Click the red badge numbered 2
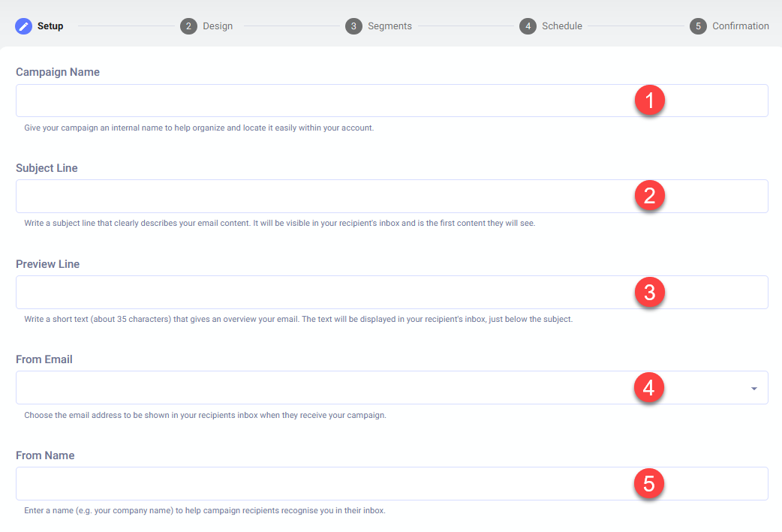The image size is (782, 532). [x=649, y=196]
